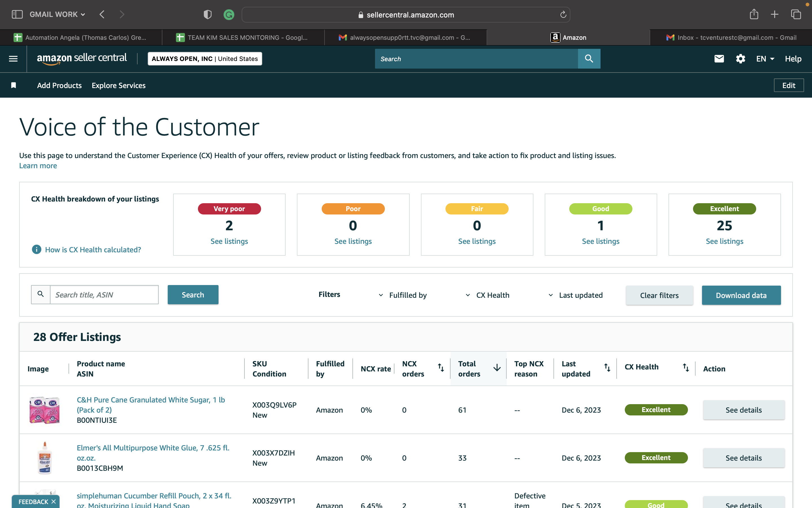Select the Amazon browser tab
812x508 pixels.
pos(568,37)
